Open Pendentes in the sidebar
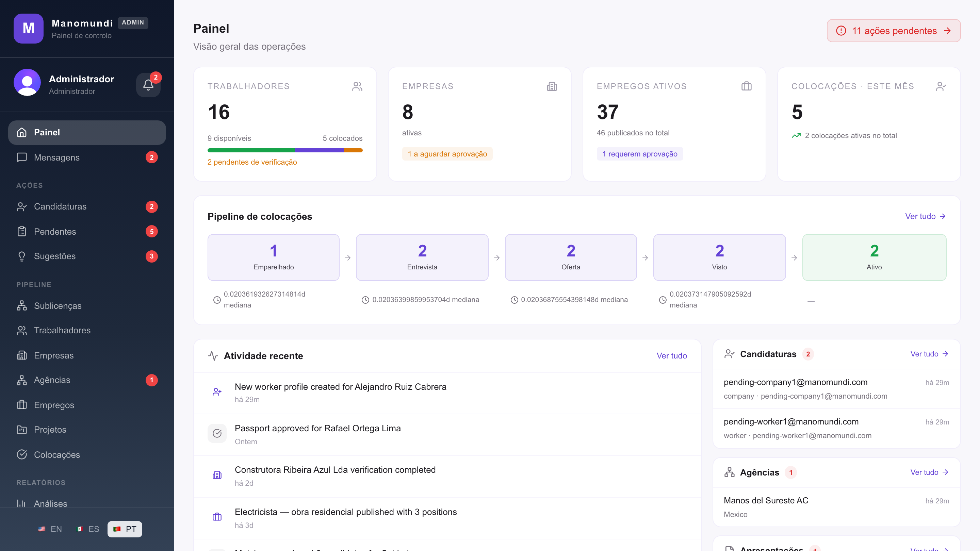980x551 pixels. point(87,232)
